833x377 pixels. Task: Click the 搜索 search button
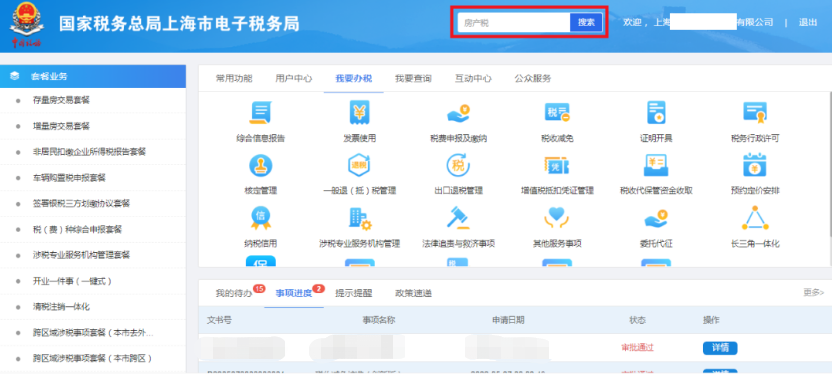[586, 22]
